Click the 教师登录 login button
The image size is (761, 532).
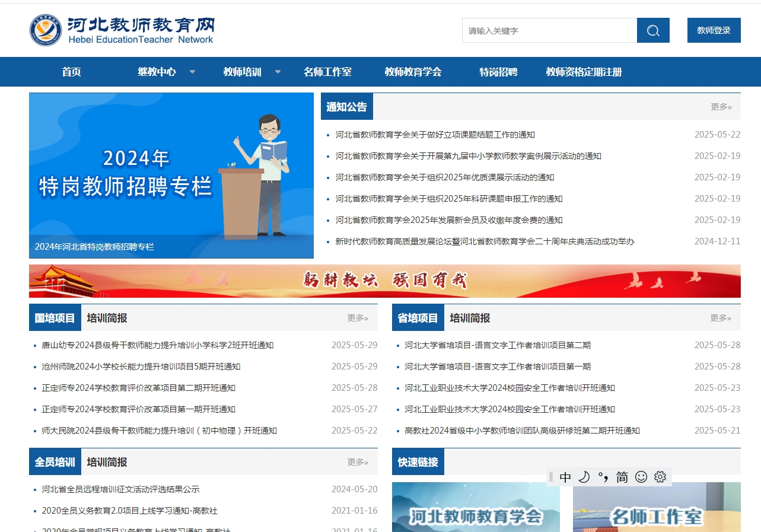point(714,30)
